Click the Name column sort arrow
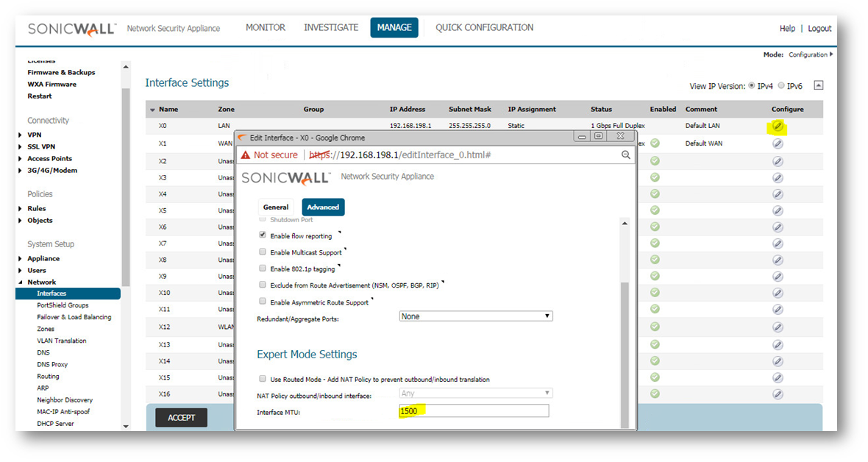Image resolution: width=868 pixels, height=462 pixels. click(x=152, y=110)
